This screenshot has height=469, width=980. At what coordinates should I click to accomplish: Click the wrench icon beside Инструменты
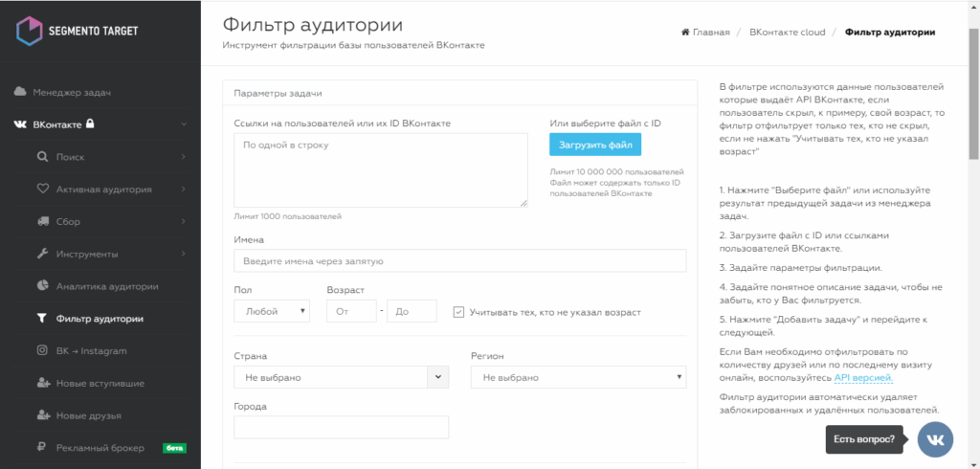click(x=42, y=254)
